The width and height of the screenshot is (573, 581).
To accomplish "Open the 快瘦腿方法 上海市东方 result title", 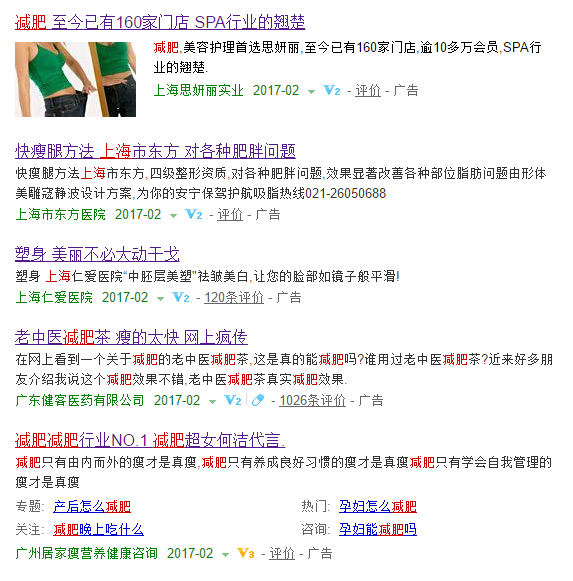I will click(155, 151).
